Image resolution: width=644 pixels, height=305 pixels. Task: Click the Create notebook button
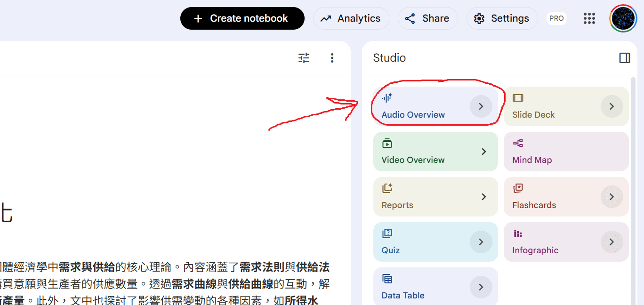(x=242, y=18)
